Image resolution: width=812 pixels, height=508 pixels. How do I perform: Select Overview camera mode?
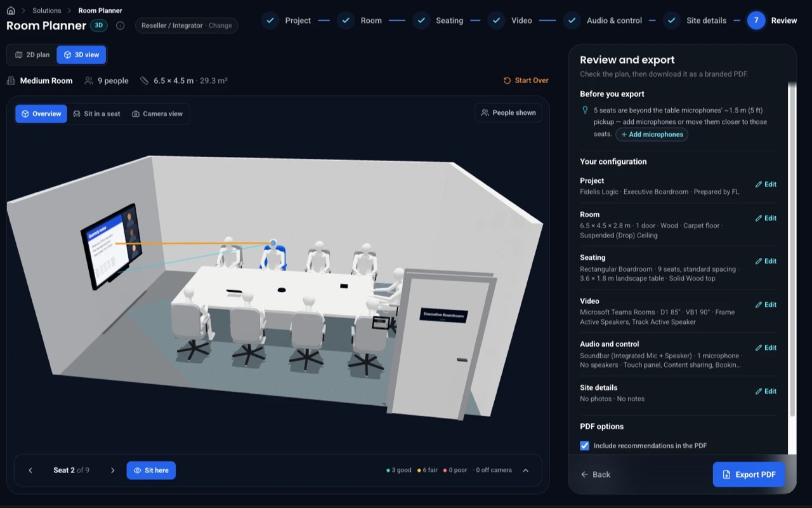pyautogui.click(x=41, y=114)
